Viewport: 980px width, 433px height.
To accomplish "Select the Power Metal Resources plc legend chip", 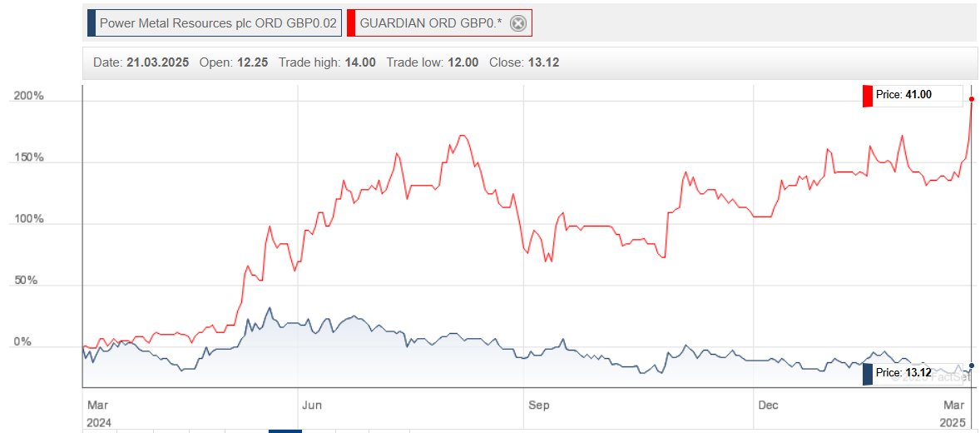I will coord(215,24).
